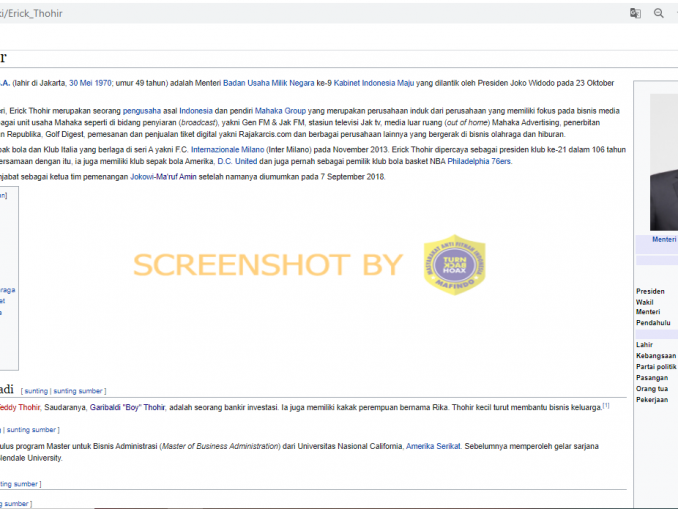This screenshot has width=678, height=509.
Task: Click the 'Wakil' label in infobox
Action: (x=644, y=302)
